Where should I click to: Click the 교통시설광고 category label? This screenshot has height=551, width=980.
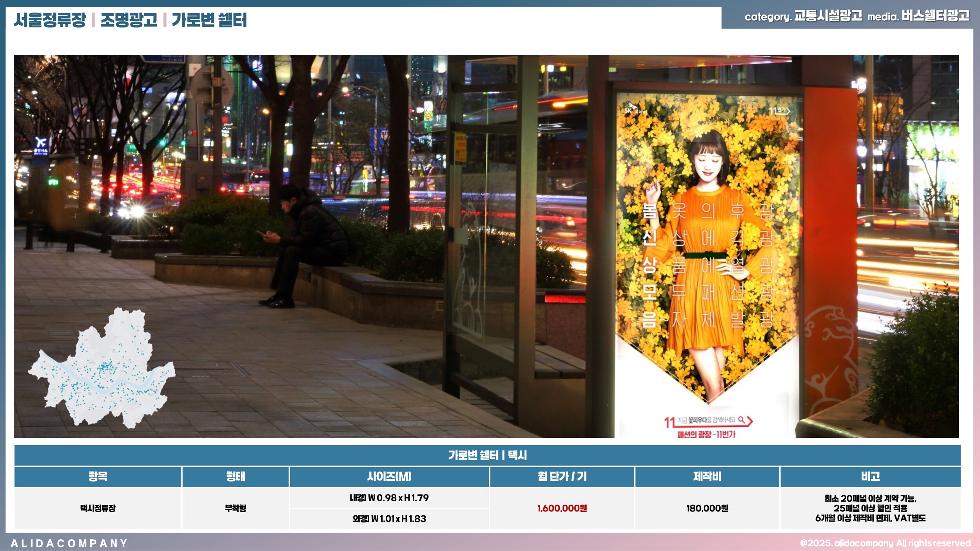pyautogui.click(x=828, y=16)
